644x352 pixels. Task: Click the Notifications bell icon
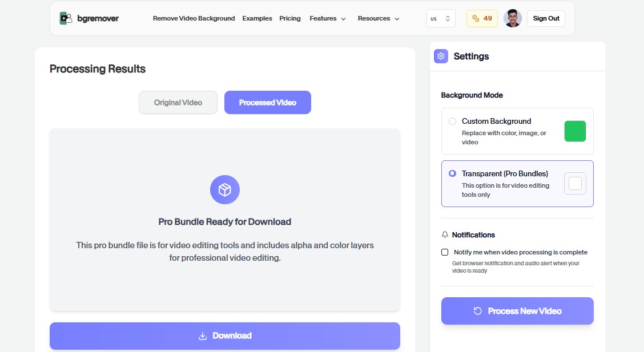click(x=445, y=235)
